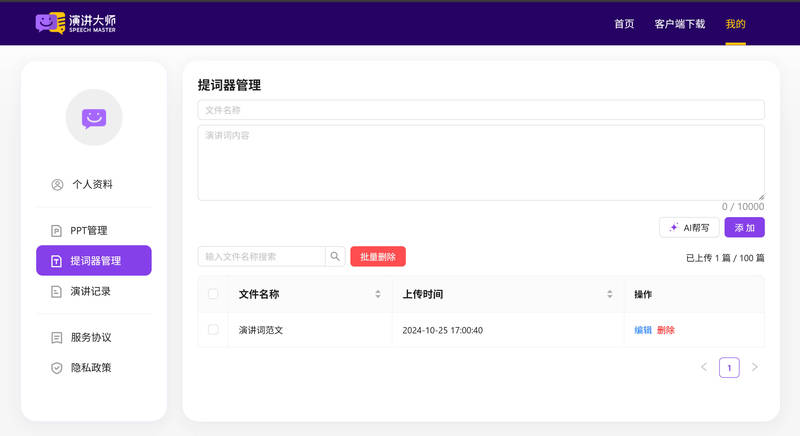Click the PPT管理 file icon
This screenshot has width=800, height=436.
(57, 231)
